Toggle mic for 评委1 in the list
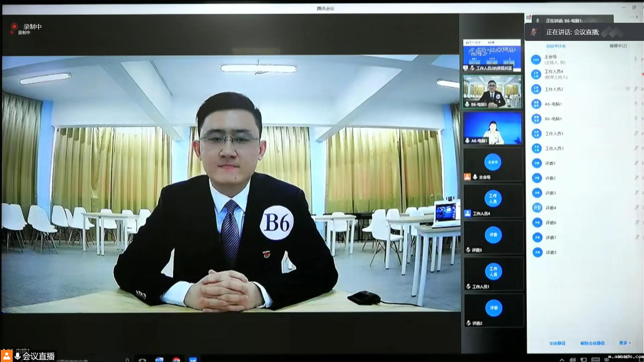Screen dimensions: 644x362 point(636,163)
